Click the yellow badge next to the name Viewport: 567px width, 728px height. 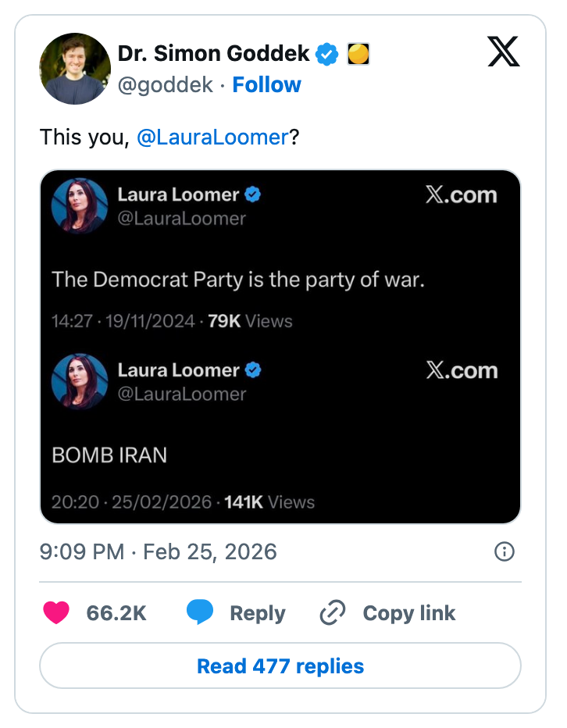click(357, 54)
